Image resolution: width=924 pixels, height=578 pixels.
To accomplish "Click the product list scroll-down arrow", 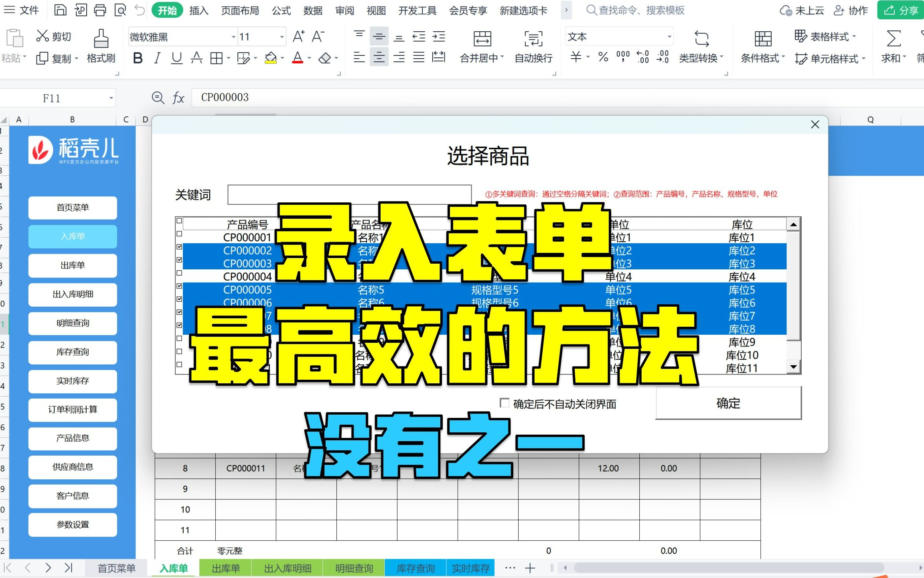I will [793, 366].
